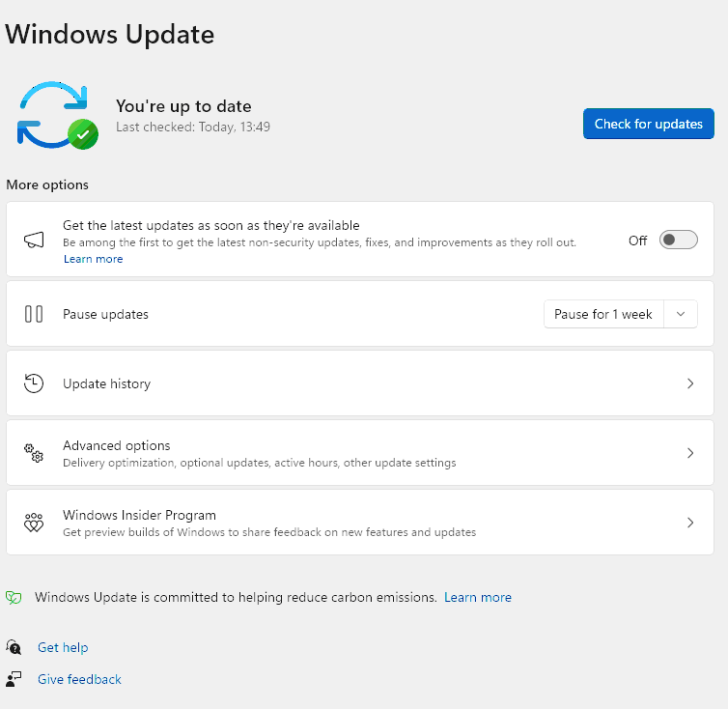This screenshot has width=728, height=709.
Task: Click the Windows Update sync status icon
Action: pos(58,115)
